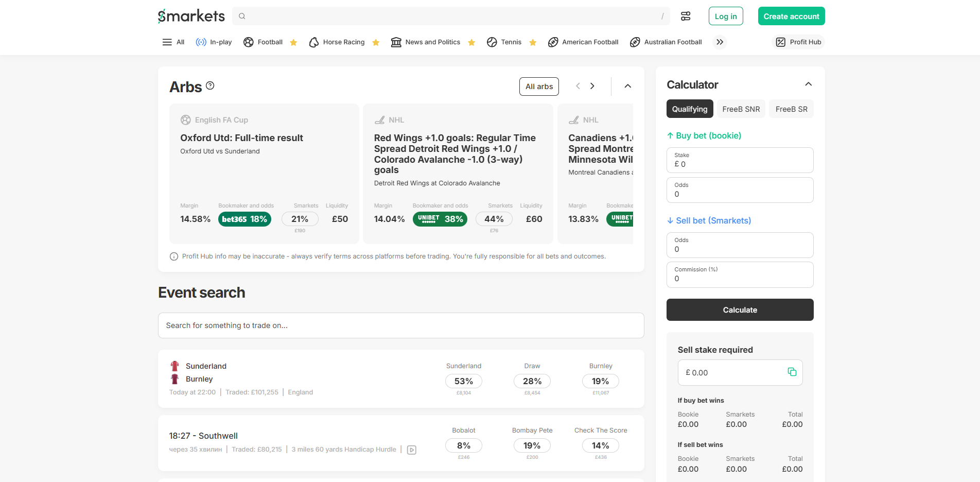Screen dimensions: 980x482
Task: Click the event search input field
Action: (401, 325)
